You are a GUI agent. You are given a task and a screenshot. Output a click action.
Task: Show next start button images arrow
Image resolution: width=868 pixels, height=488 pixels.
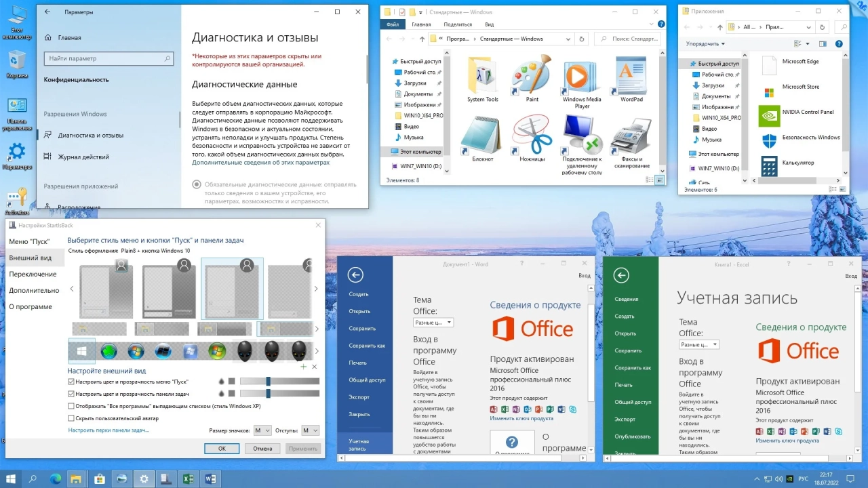pos(316,351)
